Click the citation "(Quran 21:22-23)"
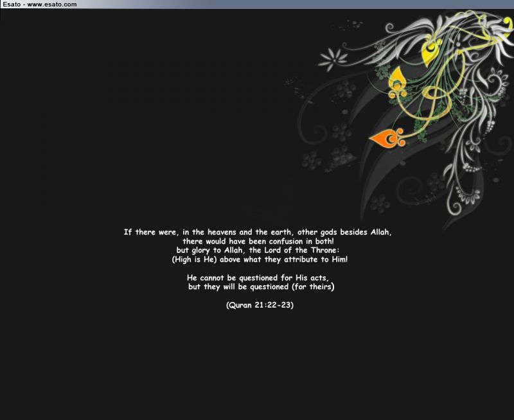514x420 pixels. pyautogui.click(x=260, y=305)
